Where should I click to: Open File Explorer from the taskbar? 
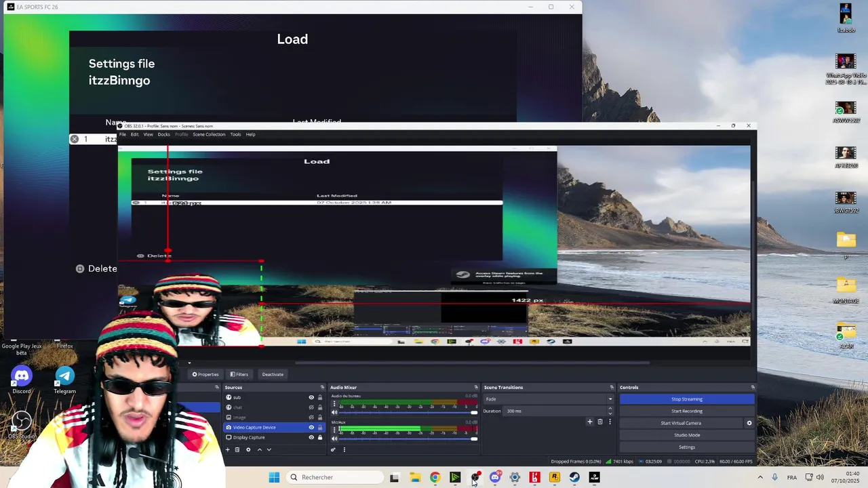[415, 477]
